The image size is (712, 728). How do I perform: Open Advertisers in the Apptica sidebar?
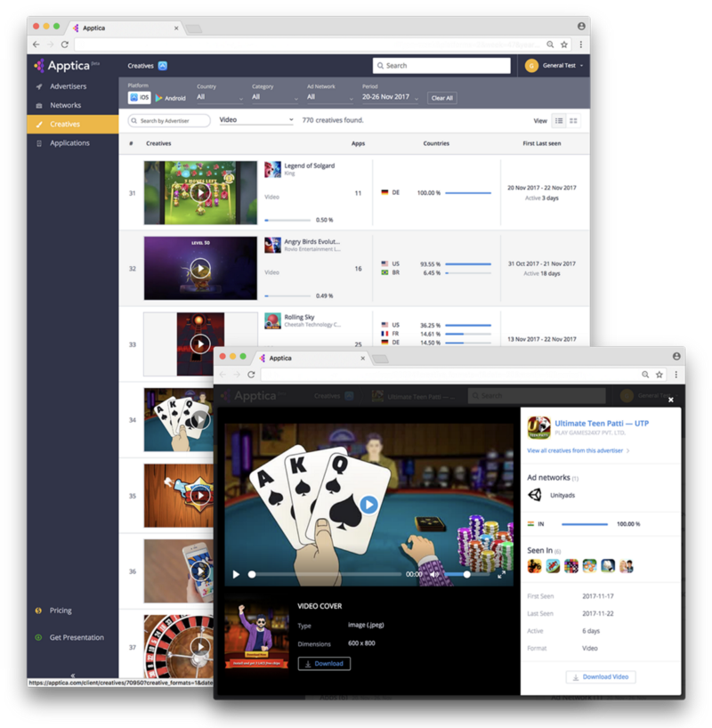click(x=68, y=86)
